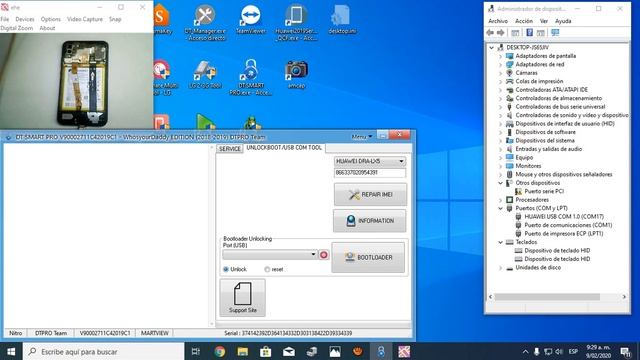Open Mail app from the taskbar
The image size is (640, 360).
tap(289, 351)
